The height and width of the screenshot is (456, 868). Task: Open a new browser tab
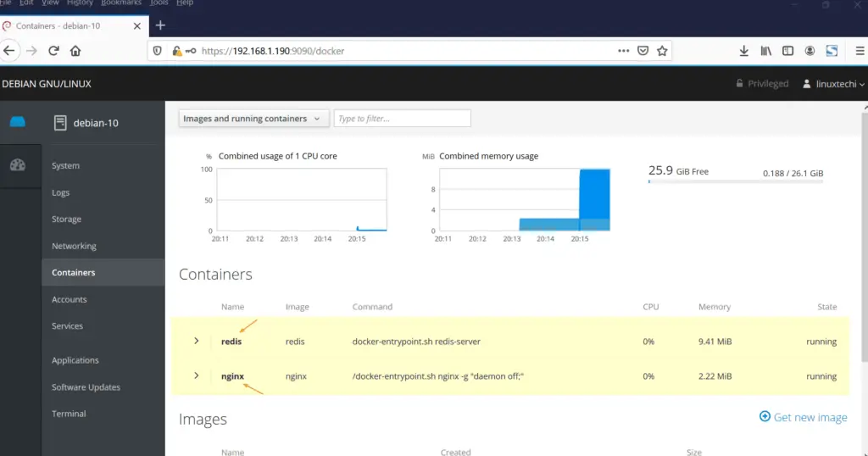(x=160, y=25)
